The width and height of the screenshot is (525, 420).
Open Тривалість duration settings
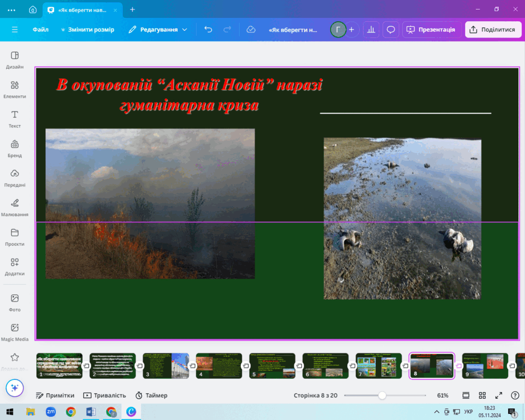pyautogui.click(x=104, y=395)
